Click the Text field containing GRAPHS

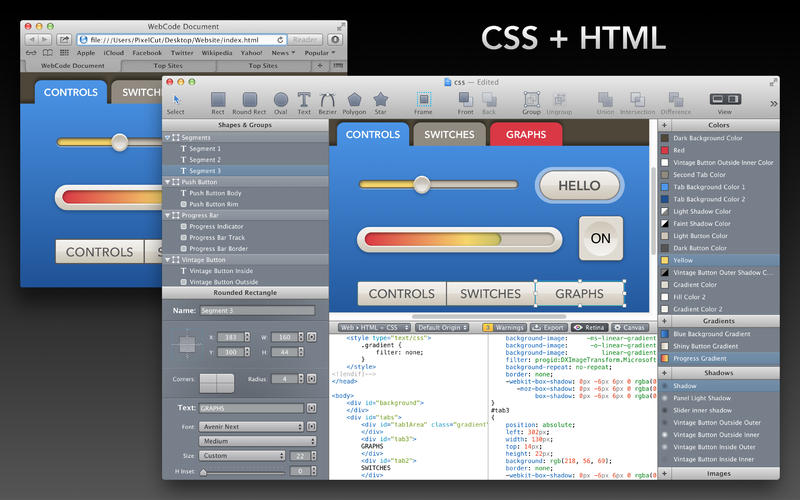(251, 408)
